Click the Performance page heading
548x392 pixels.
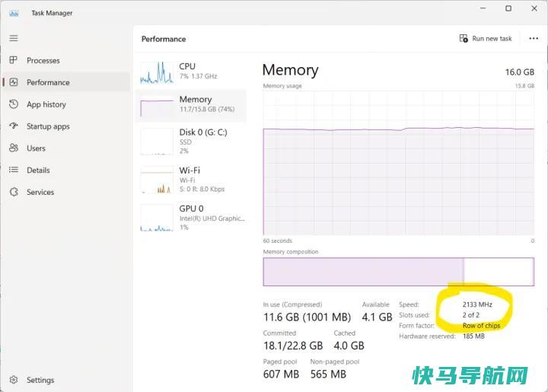tap(164, 39)
